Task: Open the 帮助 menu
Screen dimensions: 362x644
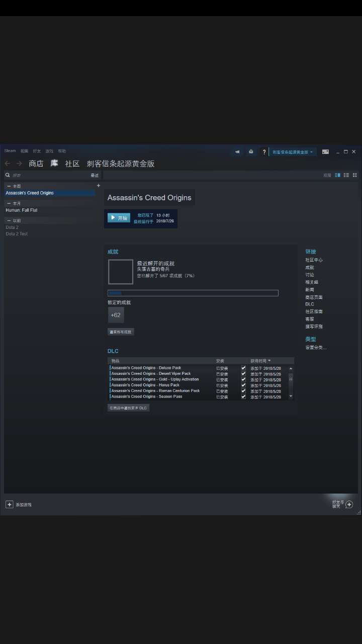Action: [62, 151]
